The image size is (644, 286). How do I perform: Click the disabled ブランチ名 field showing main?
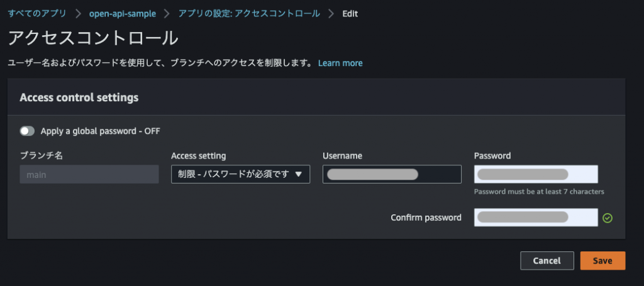tap(89, 174)
